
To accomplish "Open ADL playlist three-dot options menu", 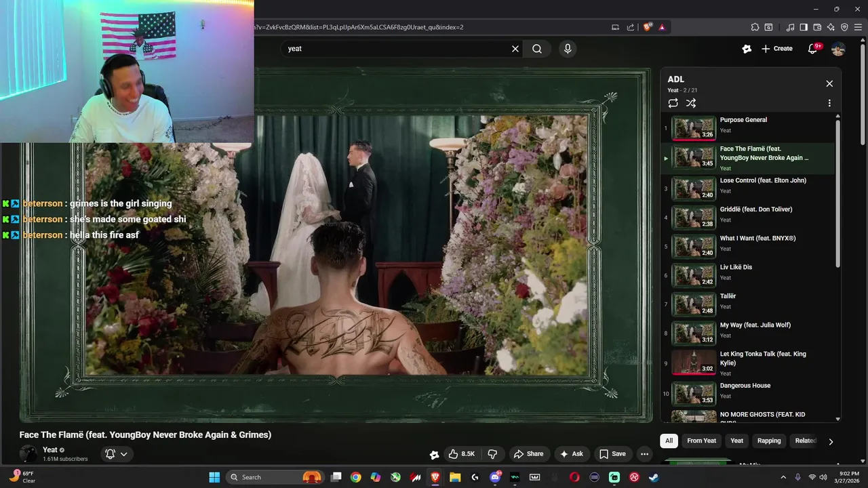I will coord(829,103).
